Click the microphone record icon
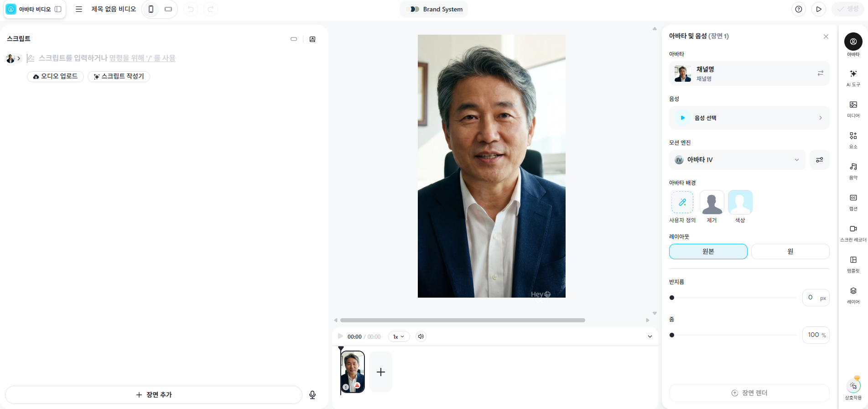The width and height of the screenshot is (868, 409). click(312, 395)
